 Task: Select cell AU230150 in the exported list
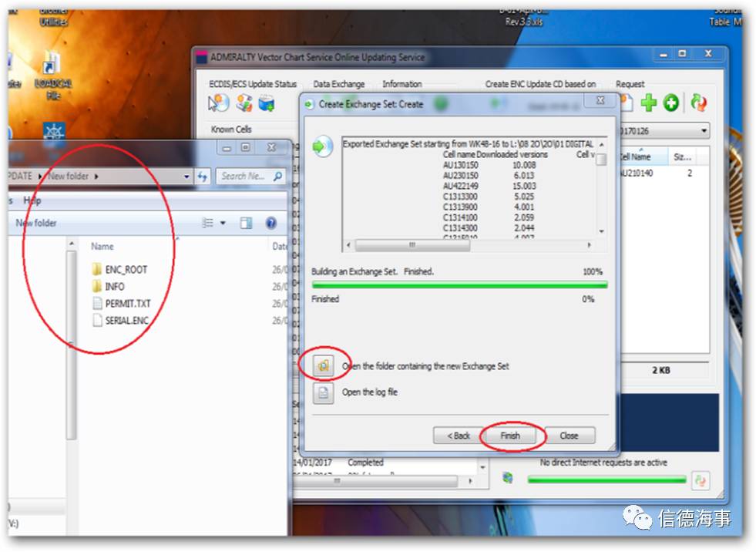point(460,176)
